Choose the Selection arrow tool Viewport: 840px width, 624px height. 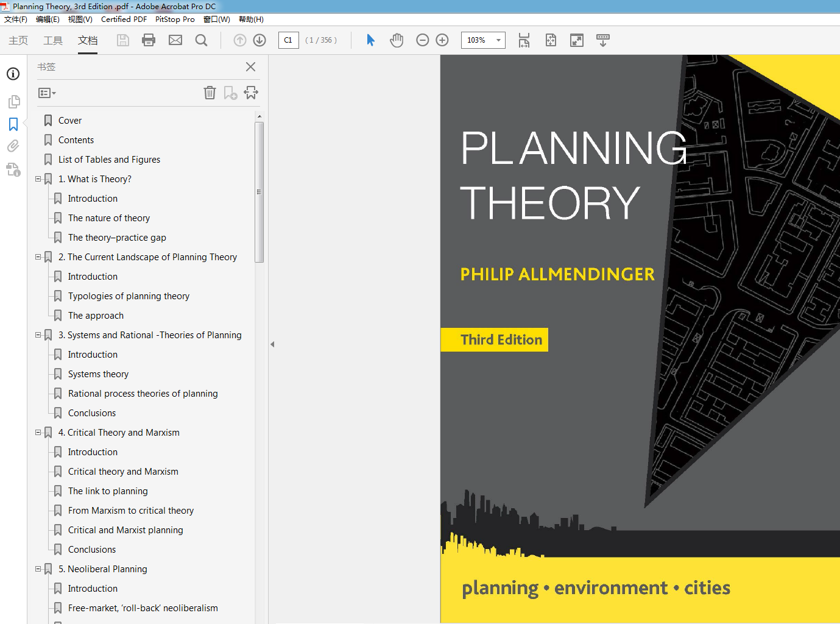[370, 40]
